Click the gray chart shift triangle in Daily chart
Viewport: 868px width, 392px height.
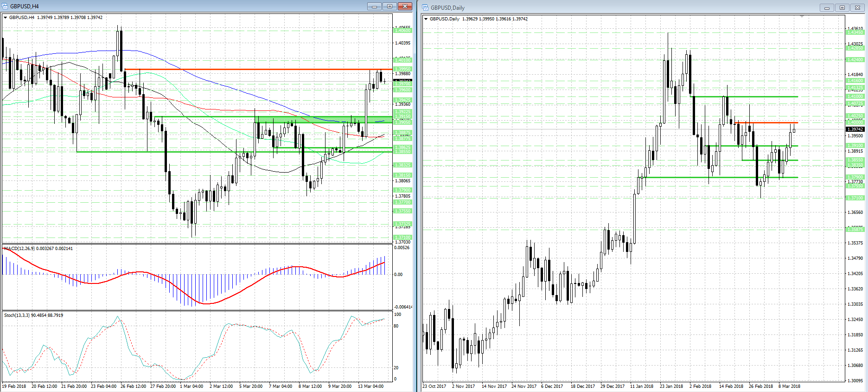tap(801, 17)
